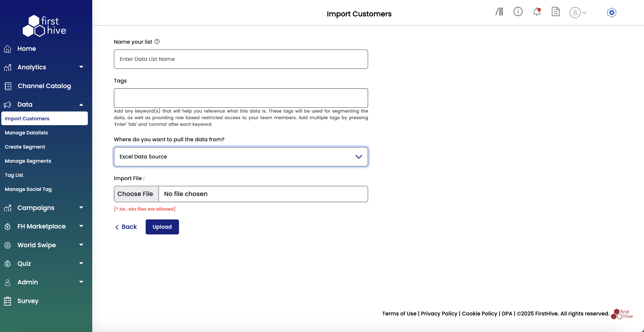Image resolution: width=644 pixels, height=332 pixels.
Task: Click the Import Customers page title
Action: click(359, 14)
